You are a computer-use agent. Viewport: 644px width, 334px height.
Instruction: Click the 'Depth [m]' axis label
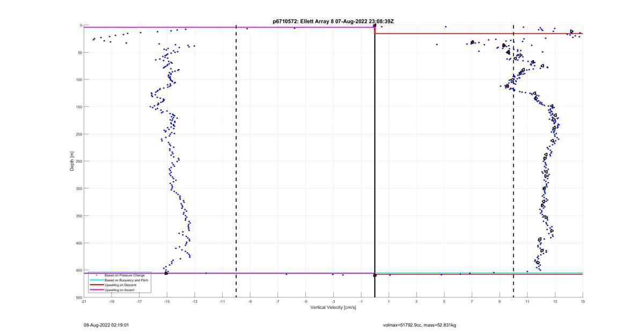click(71, 161)
